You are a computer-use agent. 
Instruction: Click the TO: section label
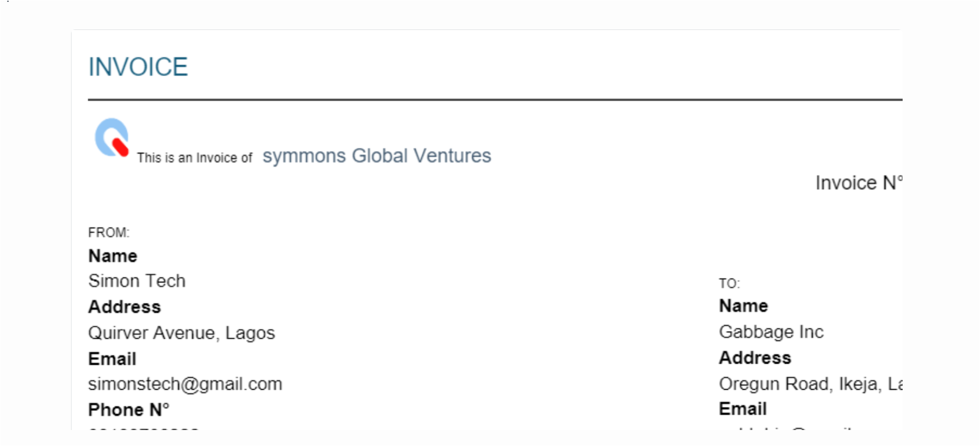tap(729, 284)
